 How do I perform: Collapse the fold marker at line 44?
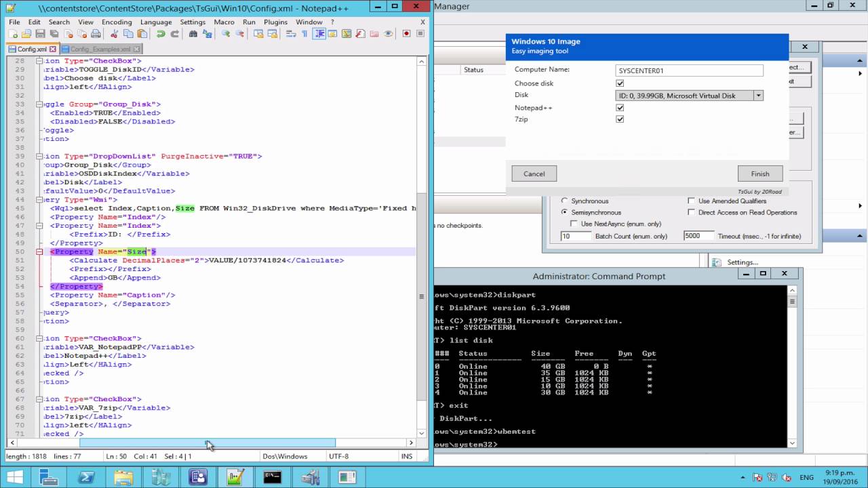[x=39, y=199]
